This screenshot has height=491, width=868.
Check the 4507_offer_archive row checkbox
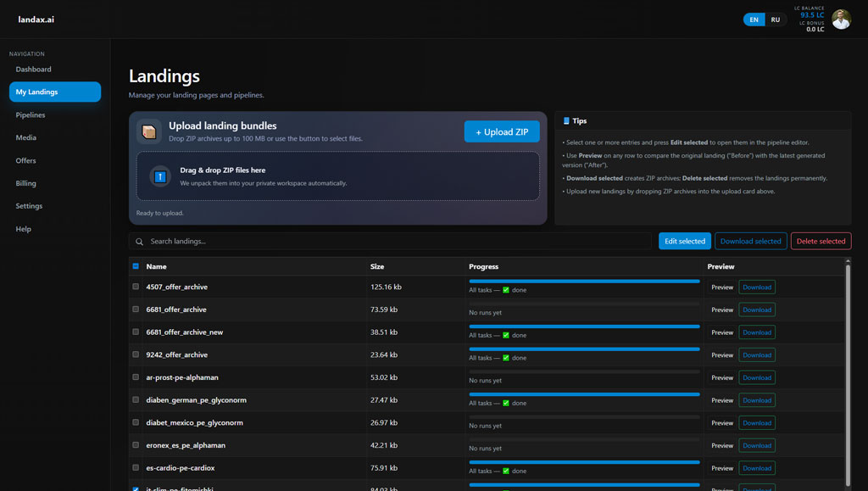[136, 287]
